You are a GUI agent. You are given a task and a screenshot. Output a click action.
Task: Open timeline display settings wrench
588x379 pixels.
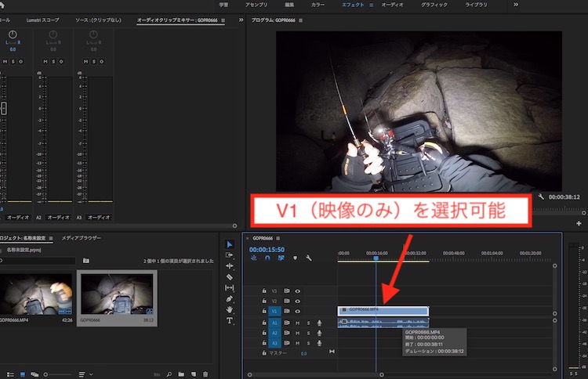[x=309, y=258]
